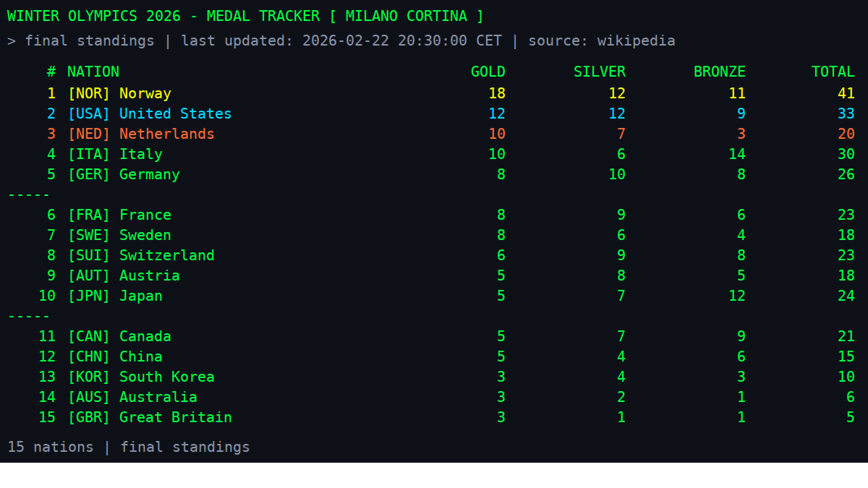Select the Norway row name
Image resolution: width=868 pixels, height=488 pixels.
[145, 93]
